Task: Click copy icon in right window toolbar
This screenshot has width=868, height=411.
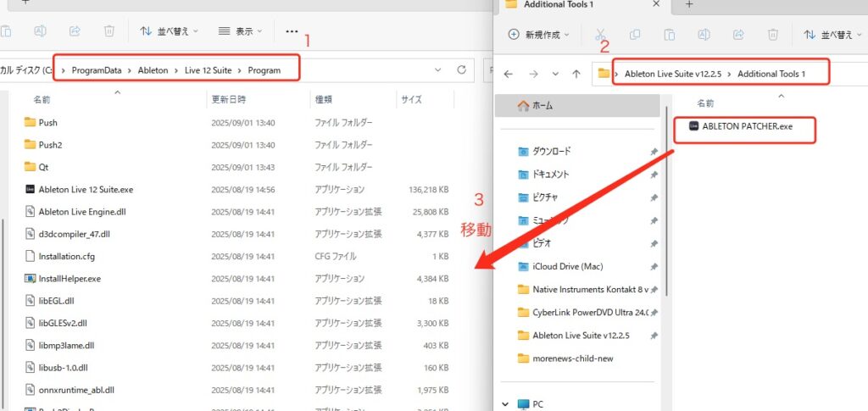Action: [635, 34]
